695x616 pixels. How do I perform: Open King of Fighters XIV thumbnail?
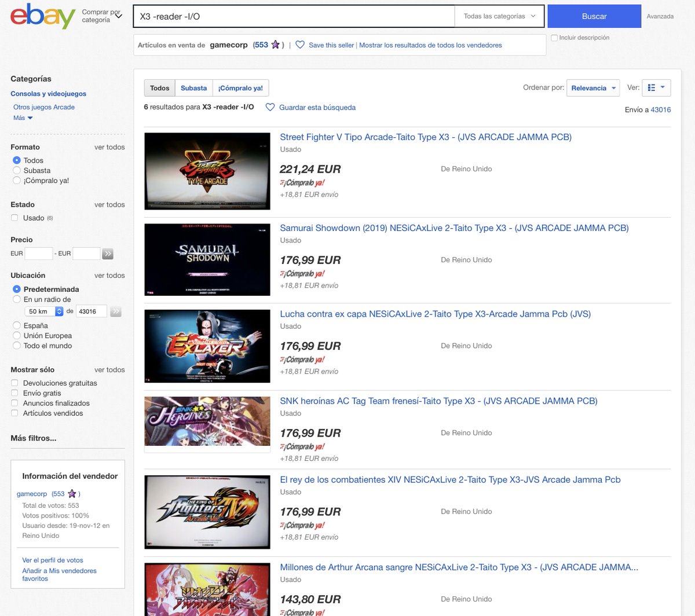(207, 512)
